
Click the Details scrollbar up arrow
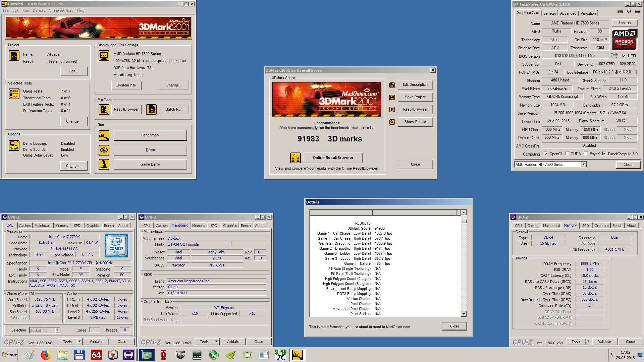click(x=464, y=213)
